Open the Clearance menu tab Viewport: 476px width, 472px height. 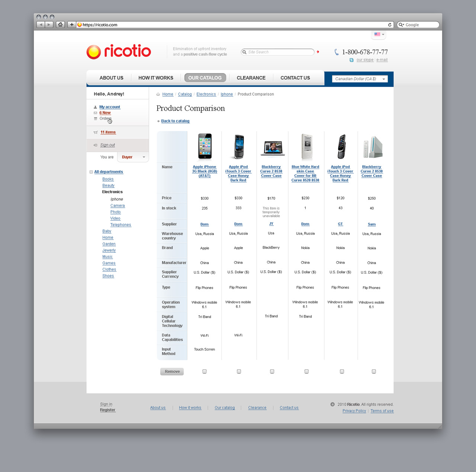pyautogui.click(x=251, y=78)
